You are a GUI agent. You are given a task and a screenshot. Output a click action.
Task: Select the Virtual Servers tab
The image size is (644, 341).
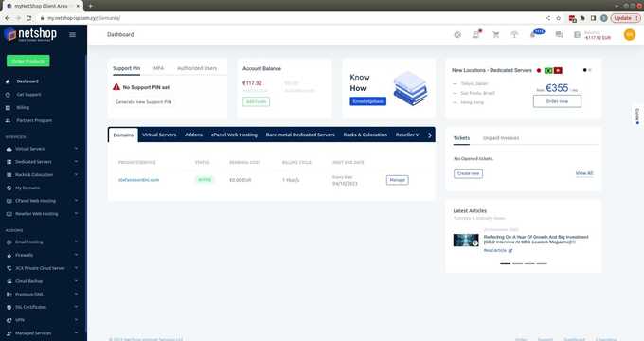(159, 135)
